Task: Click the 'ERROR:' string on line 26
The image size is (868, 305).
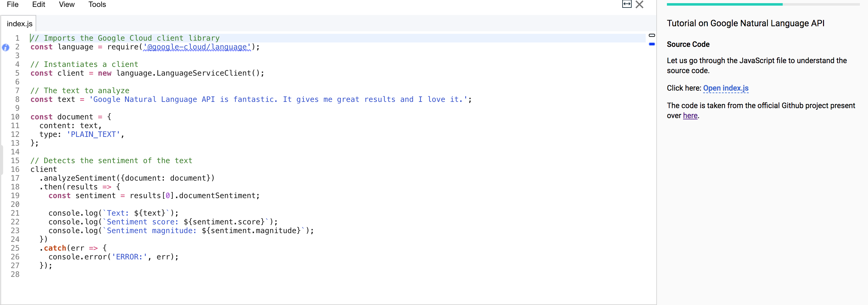Action: coord(129,257)
